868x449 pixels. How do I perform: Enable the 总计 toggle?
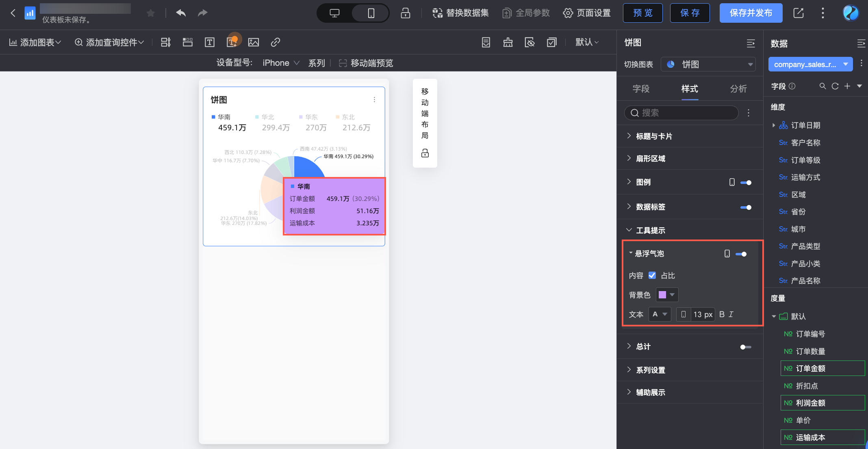pyautogui.click(x=745, y=347)
